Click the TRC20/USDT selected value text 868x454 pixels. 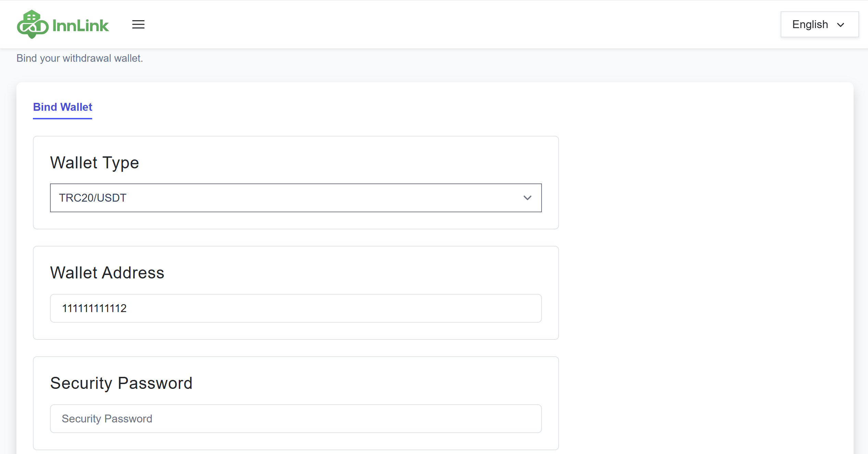(x=92, y=198)
